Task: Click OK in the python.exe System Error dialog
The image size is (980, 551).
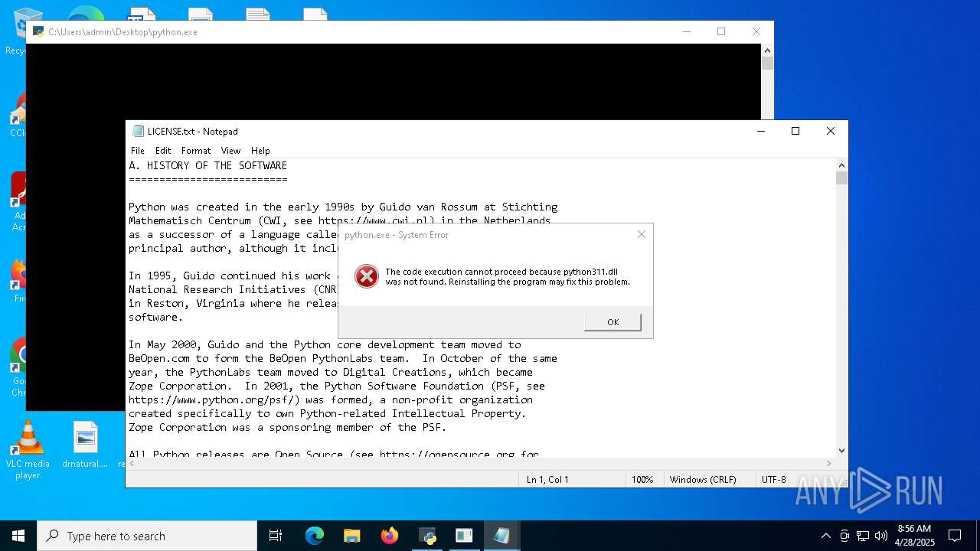Action: [x=612, y=322]
